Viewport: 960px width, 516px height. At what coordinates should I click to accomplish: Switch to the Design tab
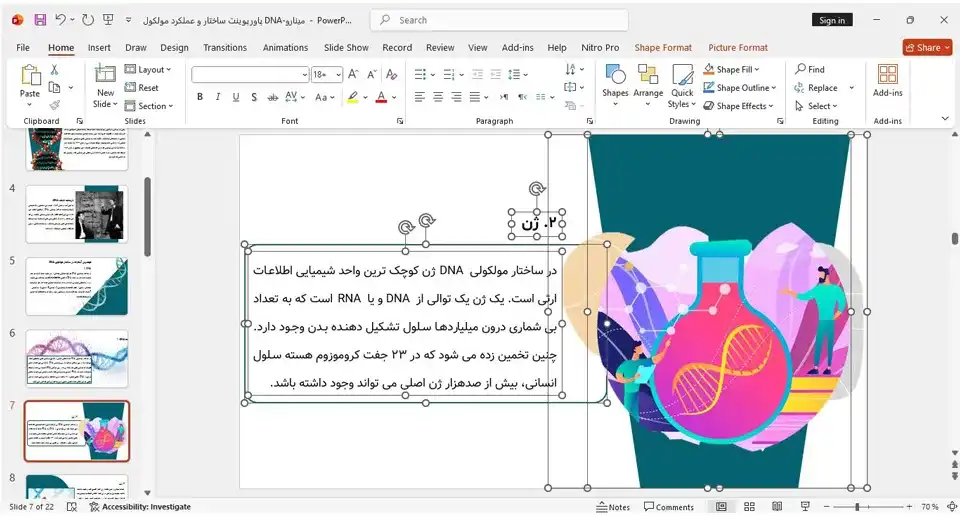(x=174, y=47)
